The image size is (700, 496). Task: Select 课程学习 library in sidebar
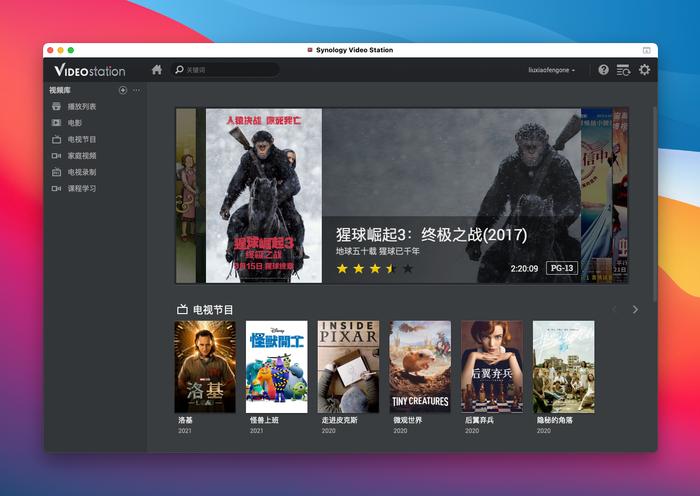click(82, 188)
